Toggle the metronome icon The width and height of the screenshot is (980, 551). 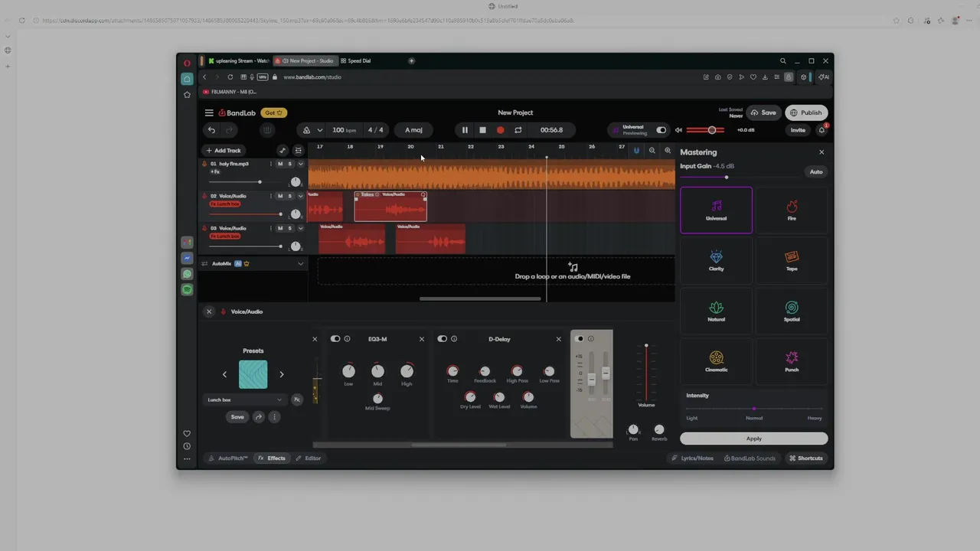306,130
